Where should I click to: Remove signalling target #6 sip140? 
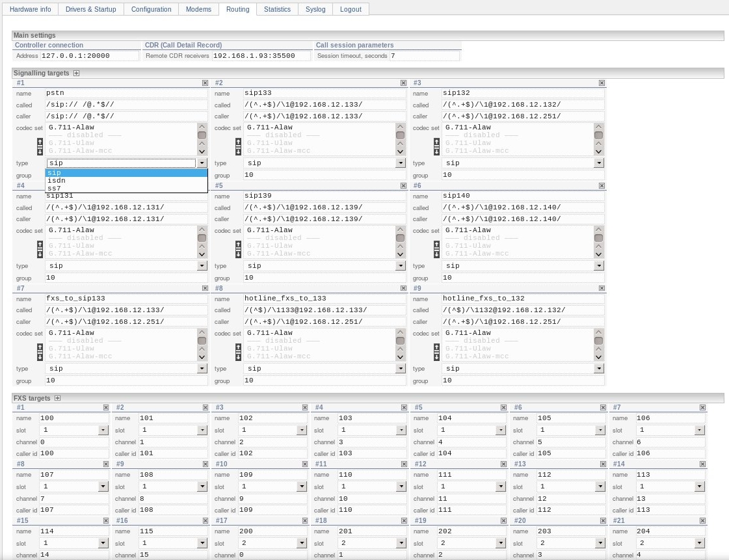pyautogui.click(x=602, y=185)
